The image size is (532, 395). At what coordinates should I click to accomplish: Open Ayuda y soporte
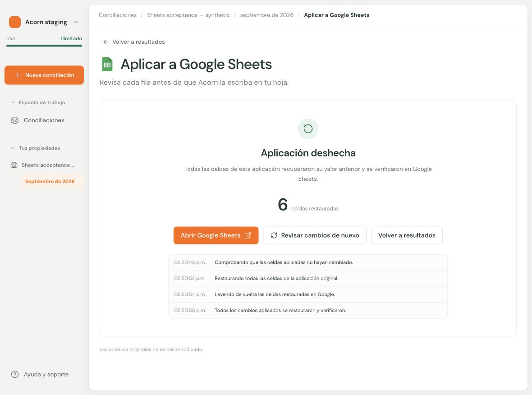tap(40, 374)
